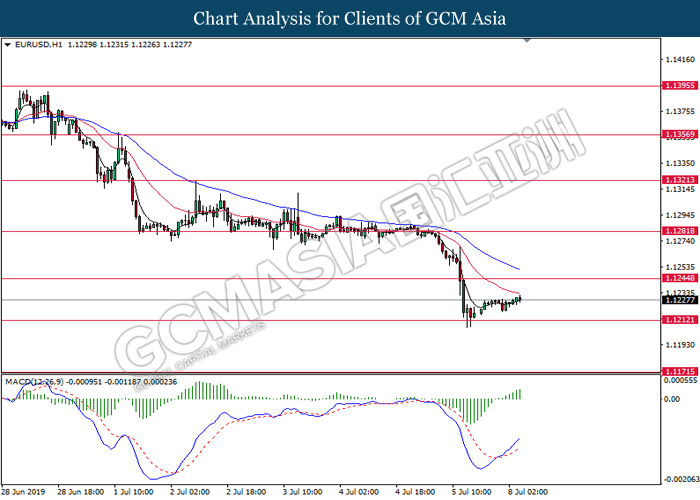Select the '8 Jul 02:00' time label
The image size is (700, 500).
528,493
